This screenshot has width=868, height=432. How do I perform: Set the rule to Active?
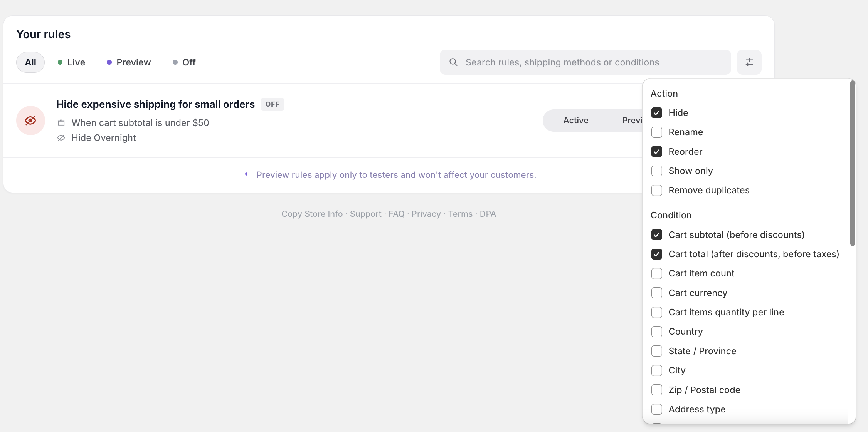tap(575, 121)
